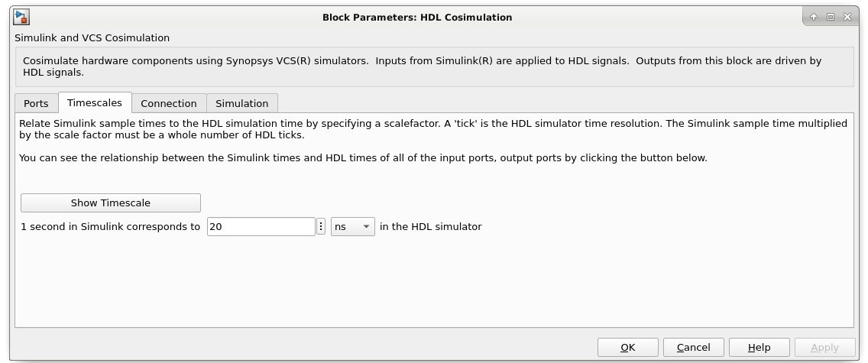Open the ns time unit dropdown

click(352, 227)
